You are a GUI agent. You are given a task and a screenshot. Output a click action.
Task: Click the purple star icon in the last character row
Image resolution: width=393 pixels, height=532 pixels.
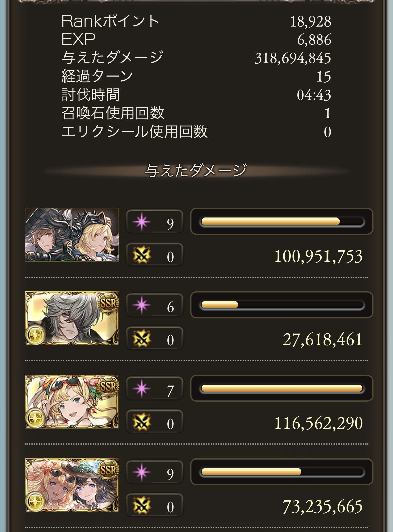[x=141, y=472]
